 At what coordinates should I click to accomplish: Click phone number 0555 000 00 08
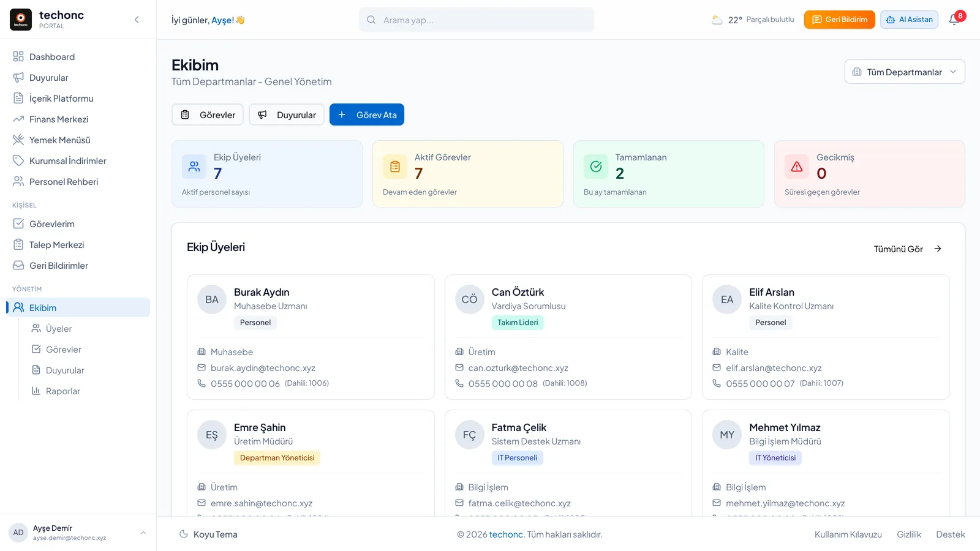(503, 384)
